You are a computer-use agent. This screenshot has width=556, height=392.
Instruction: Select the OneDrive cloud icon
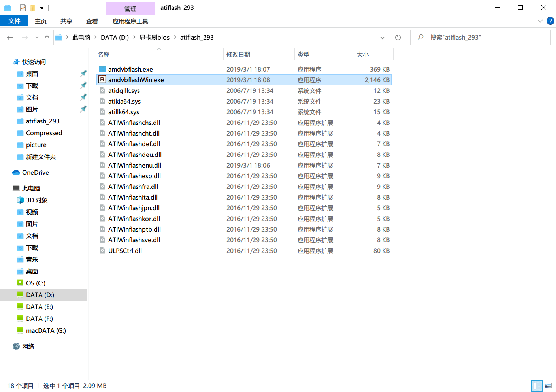[16, 172]
